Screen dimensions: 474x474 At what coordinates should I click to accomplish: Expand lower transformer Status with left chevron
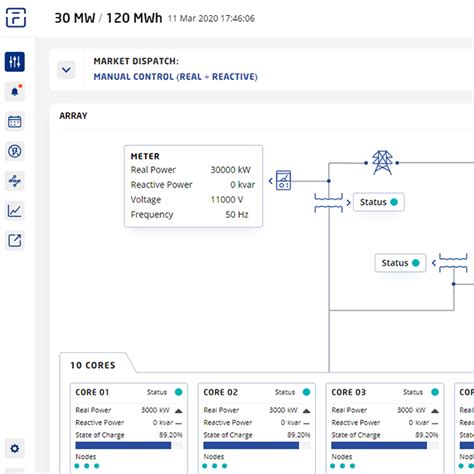(x=434, y=263)
